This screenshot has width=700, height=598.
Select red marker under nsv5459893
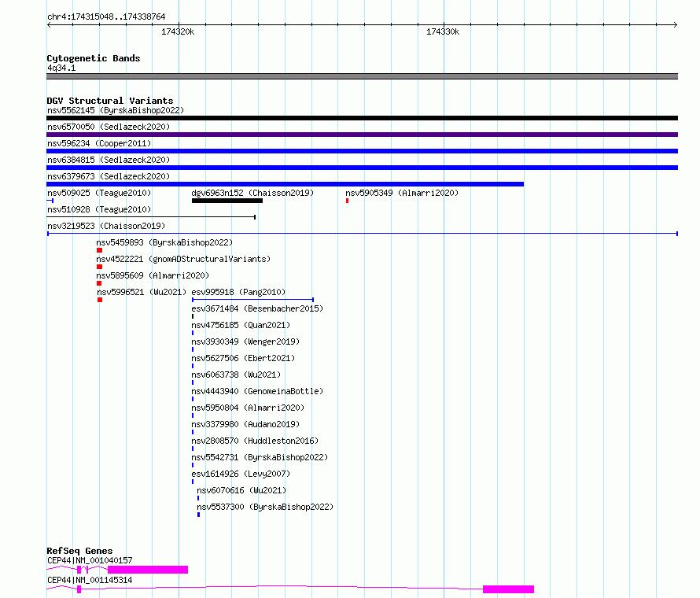(100, 250)
